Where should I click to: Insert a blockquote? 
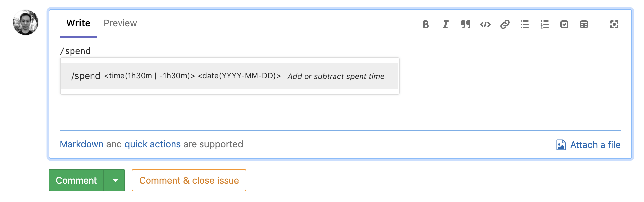tap(465, 24)
